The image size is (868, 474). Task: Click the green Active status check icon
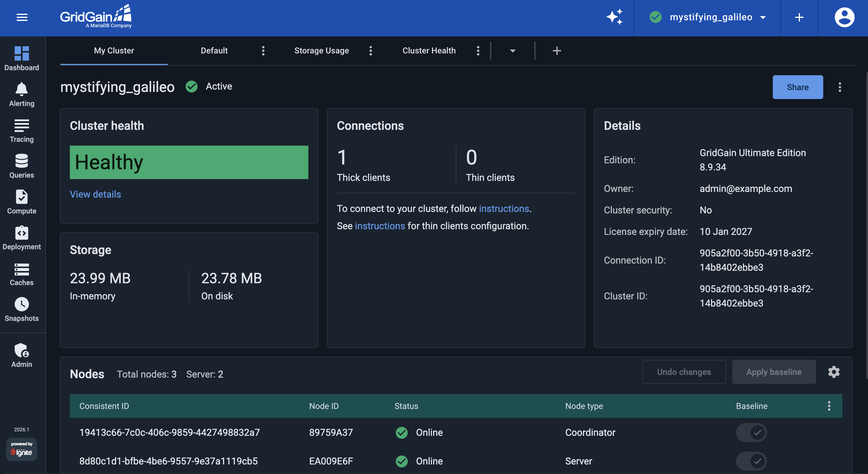(191, 86)
